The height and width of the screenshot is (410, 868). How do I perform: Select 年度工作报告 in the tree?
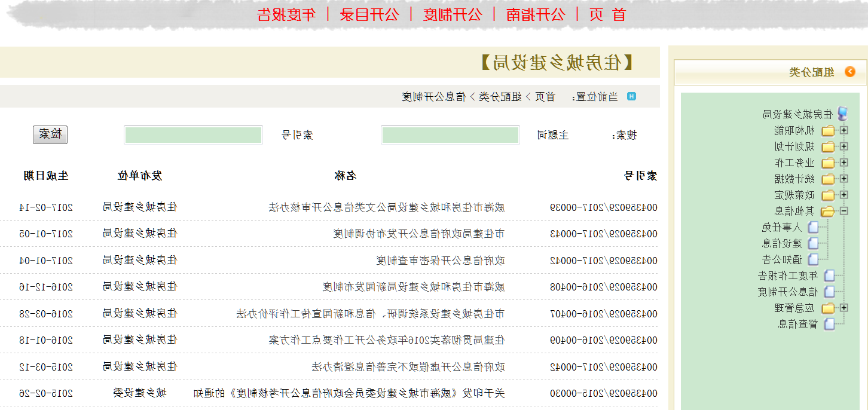(788, 276)
